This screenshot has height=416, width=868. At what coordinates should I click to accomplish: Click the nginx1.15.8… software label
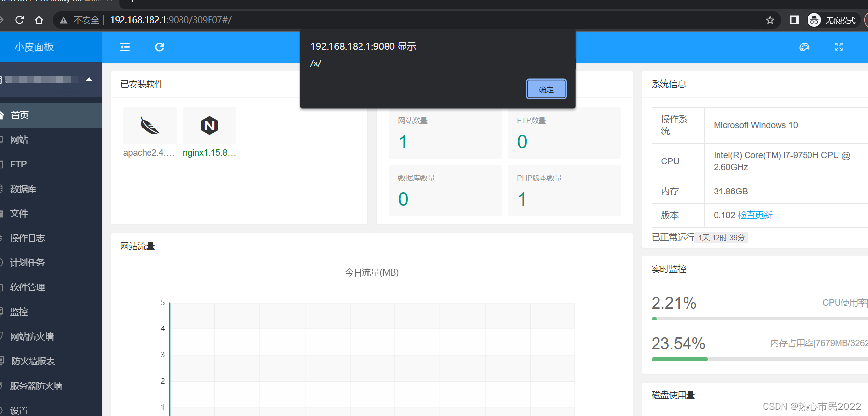coord(210,153)
